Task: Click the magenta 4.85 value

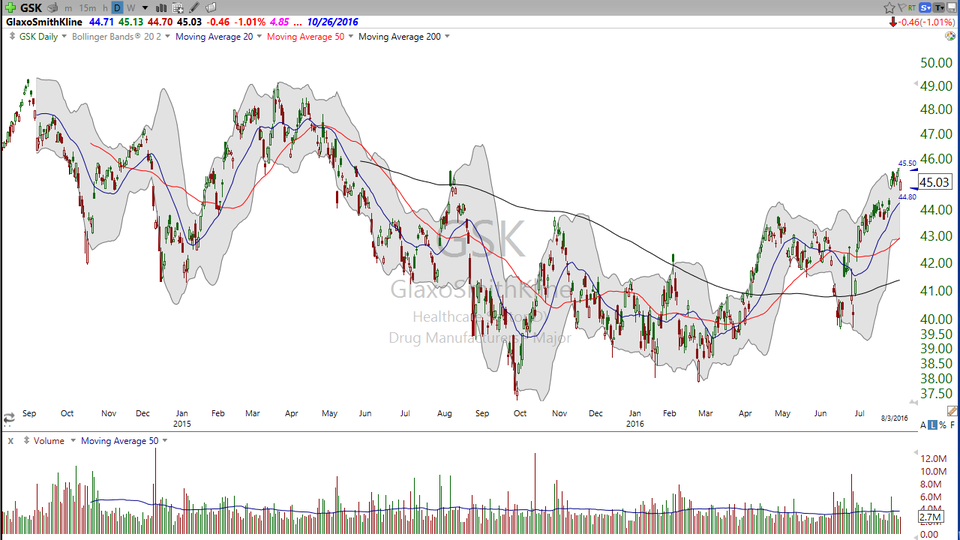Action: point(279,22)
